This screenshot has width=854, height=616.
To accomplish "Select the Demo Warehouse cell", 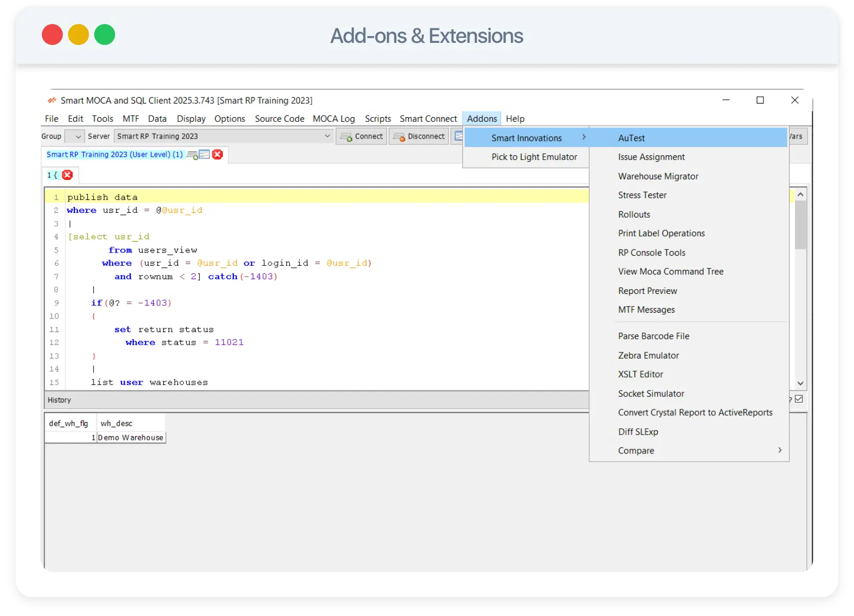I will (131, 438).
